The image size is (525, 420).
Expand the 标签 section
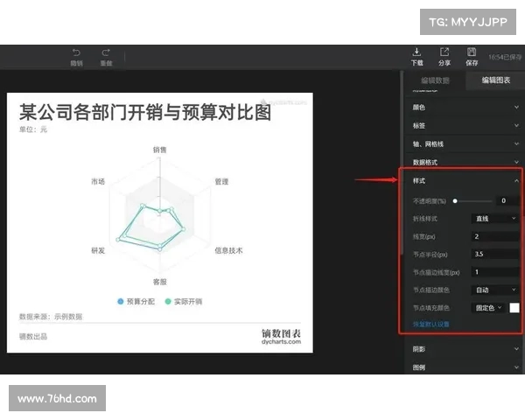[464, 125]
